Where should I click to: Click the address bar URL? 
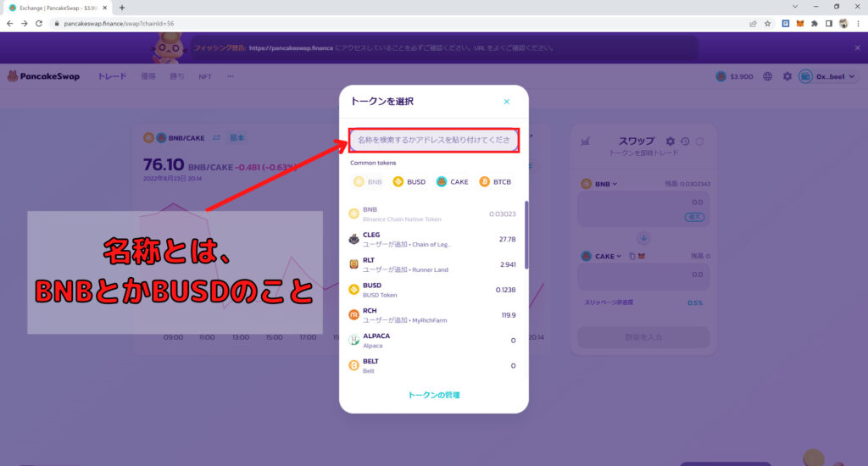119,24
